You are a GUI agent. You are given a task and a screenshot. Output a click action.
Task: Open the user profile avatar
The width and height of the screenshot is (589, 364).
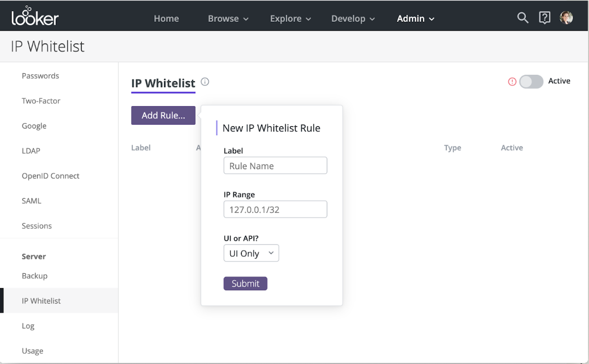[x=566, y=18]
